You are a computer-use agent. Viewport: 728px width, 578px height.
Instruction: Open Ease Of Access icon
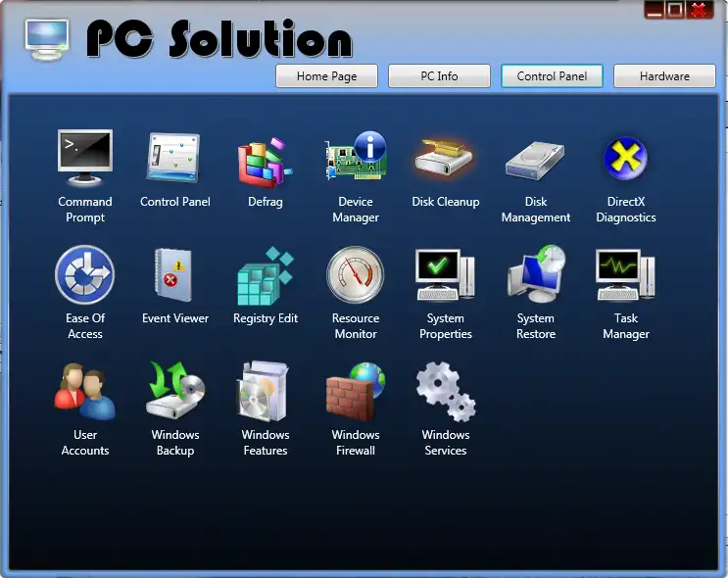pyautogui.click(x=85, y=275)
